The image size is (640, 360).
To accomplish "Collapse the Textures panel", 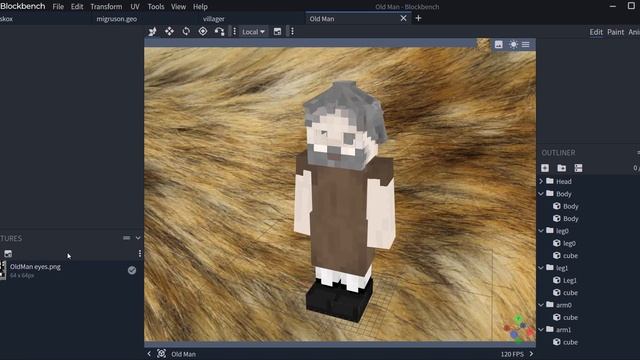I will click(138, 238).
